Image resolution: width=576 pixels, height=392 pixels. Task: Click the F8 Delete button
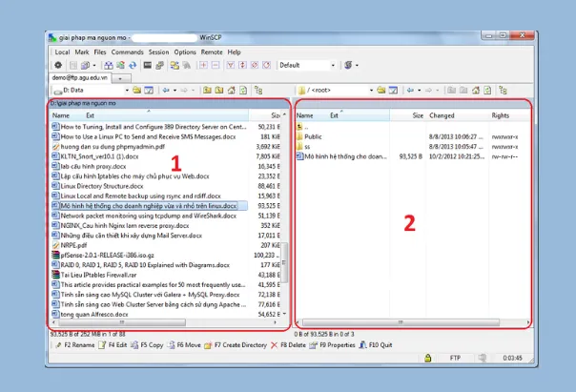tap(288, 345)
